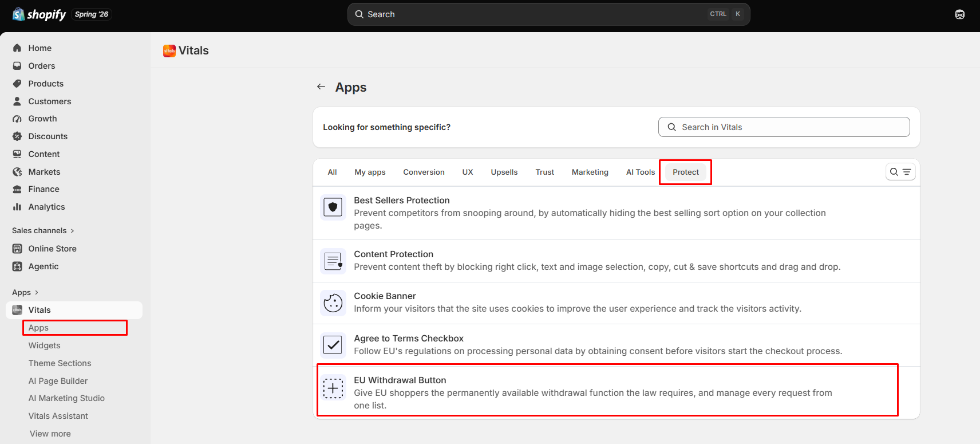Open AI Page Builder

pos(58,381)
